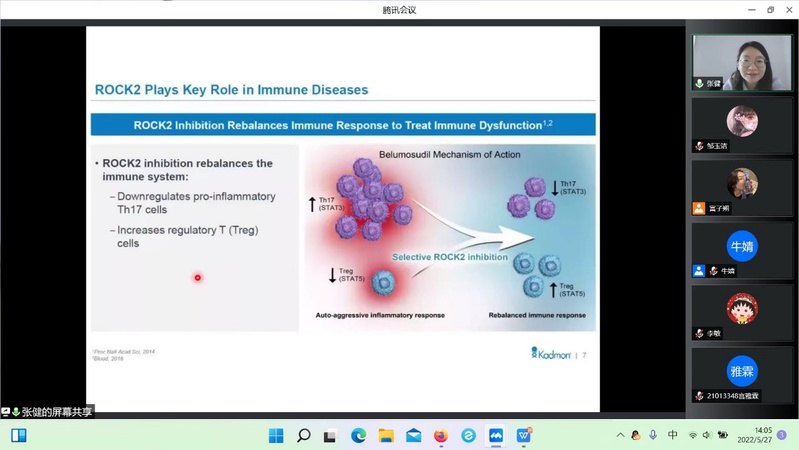Screen dimensions: 799x450
Task: Click the 张健的屏幕共享 sharing label
Action: 56,412
